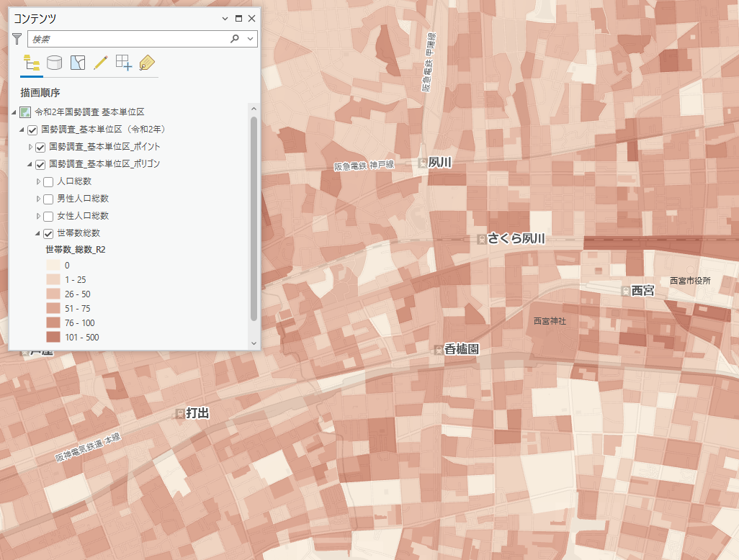Image resolution: width=739 pixels, height=560 pixels.
Task: Expand the 女性人口総数 layer
Action: (x=39, y=216)
